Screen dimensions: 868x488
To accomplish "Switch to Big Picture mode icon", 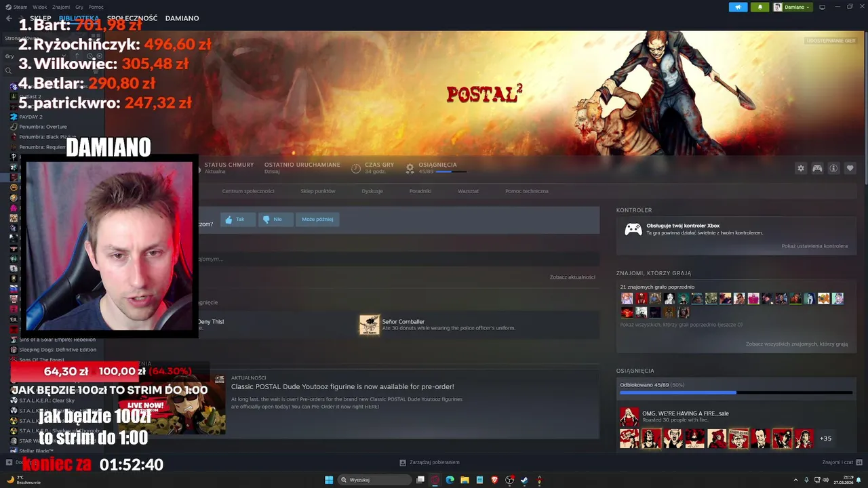I will 822,7.
